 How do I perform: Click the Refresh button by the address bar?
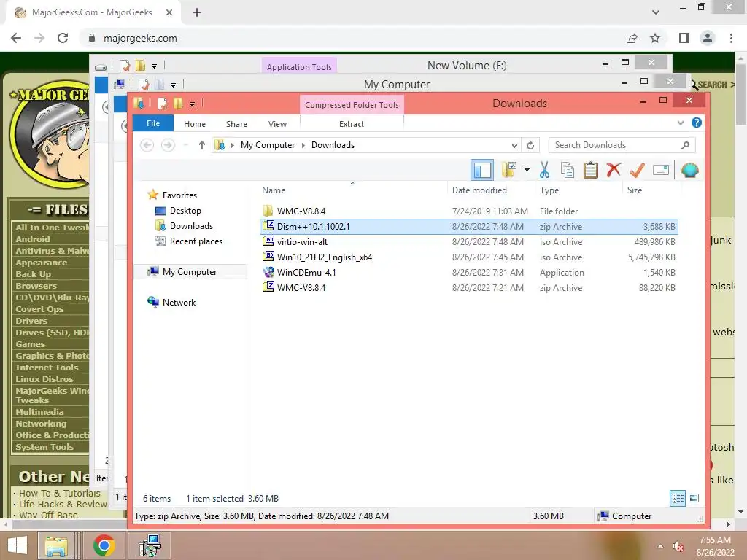click(530, 145)
